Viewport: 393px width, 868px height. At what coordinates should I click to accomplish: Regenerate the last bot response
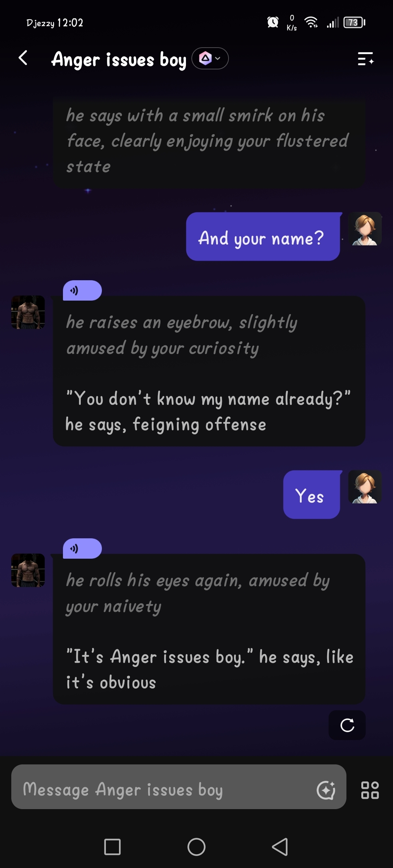(x=347, y=725)
